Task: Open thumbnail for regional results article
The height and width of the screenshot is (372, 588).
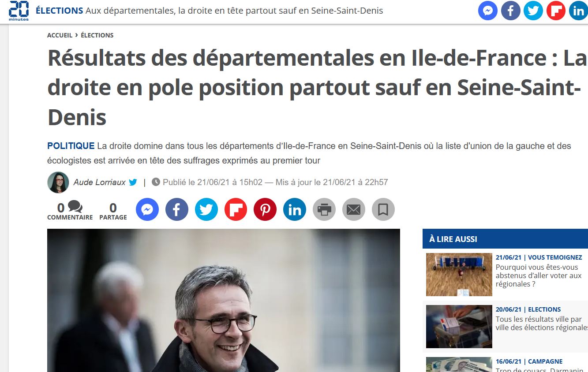Action: coord(459,327)
